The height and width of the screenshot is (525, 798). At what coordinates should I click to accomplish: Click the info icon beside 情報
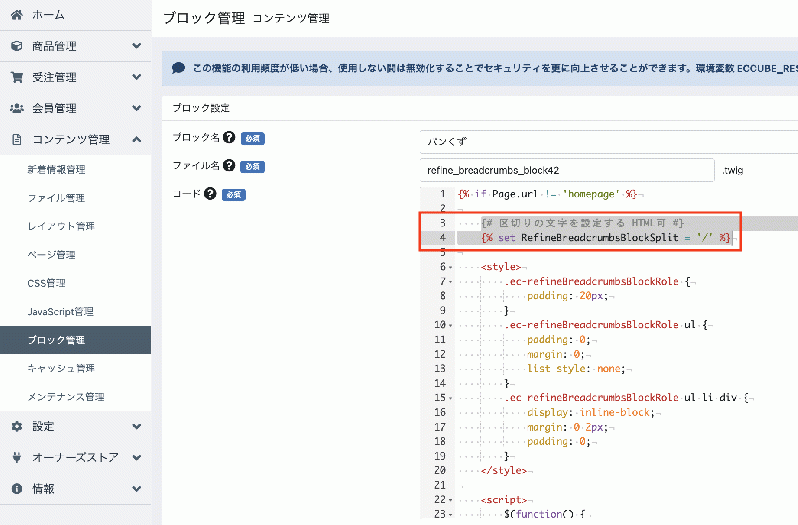[16, 488]
